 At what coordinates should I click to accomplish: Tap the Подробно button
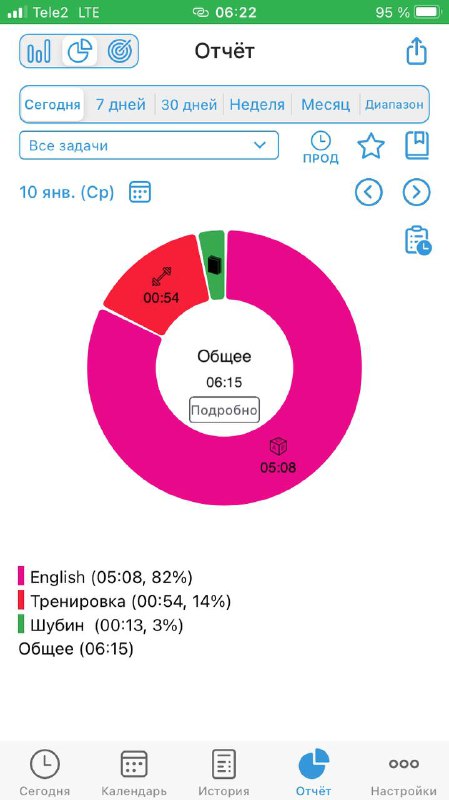pos(224,410)
